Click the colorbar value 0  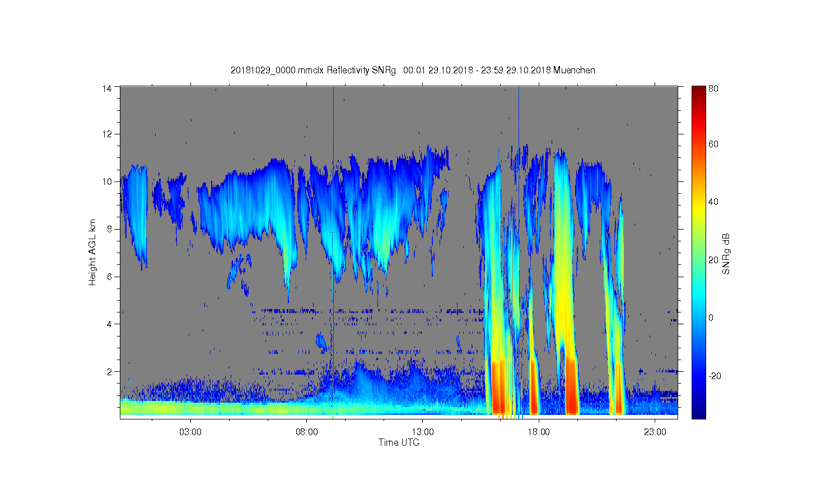tap(711, 318)
